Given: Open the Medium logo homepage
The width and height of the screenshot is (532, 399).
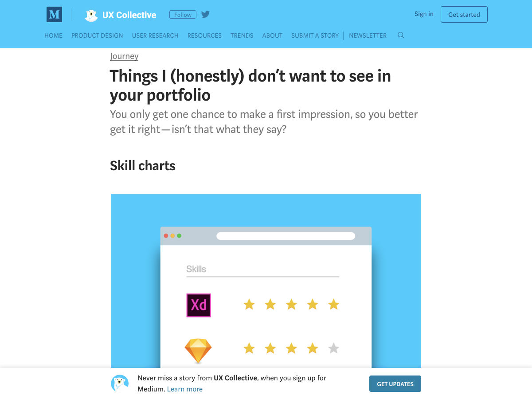Looking at the screenshot, I should coord(54,15).
